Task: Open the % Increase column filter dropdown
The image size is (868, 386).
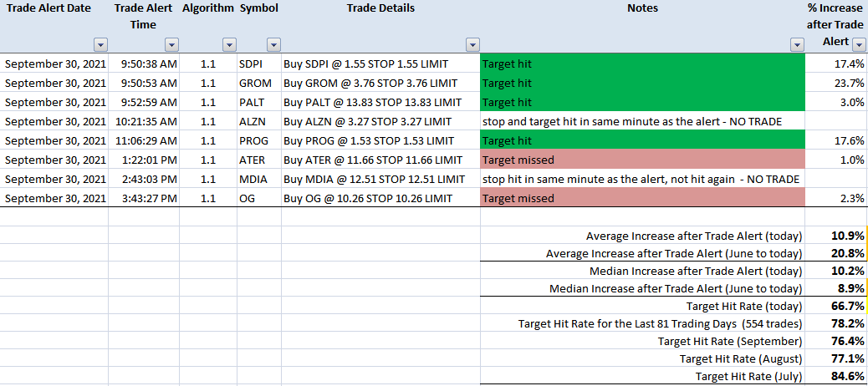Action: (859, 45)
